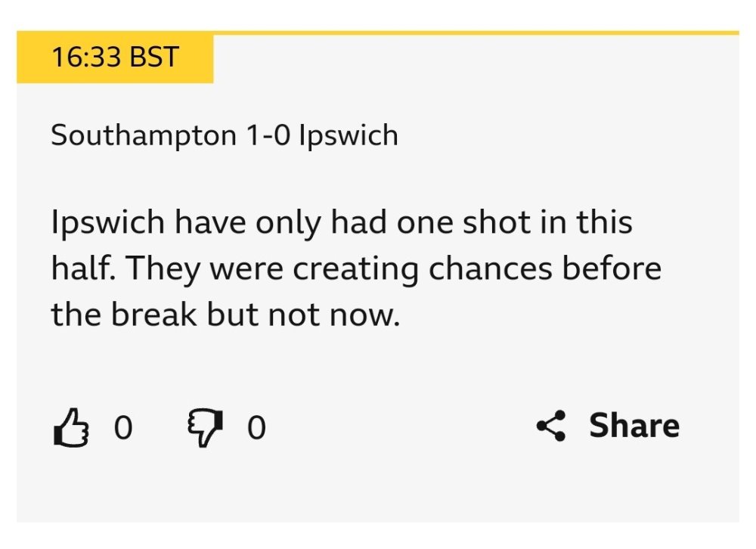Click the line 'half. They were creating chances before'

[x=356, y=268]
